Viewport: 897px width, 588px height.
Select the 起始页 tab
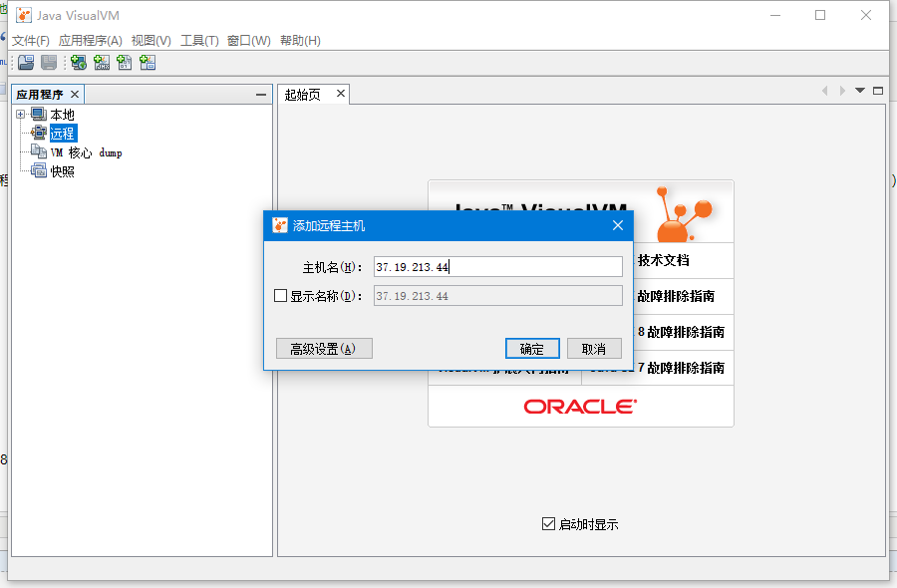click(303, 95)
